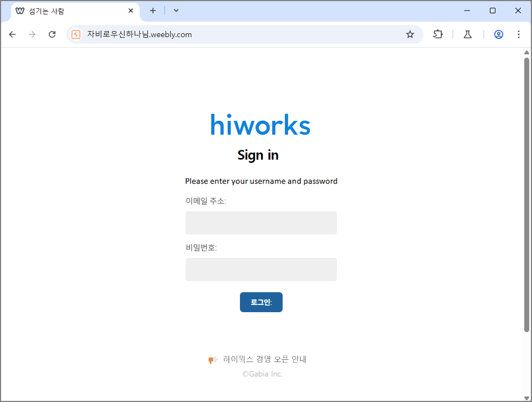Screen dimensions: 532x402
Task: Click the vertical scrollbar thumb
Action: [x=526, y=195]
